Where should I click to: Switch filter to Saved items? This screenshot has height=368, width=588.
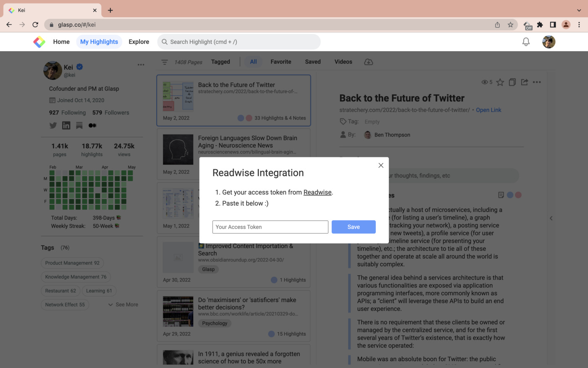pyautogui.click(x=312, y=61)
